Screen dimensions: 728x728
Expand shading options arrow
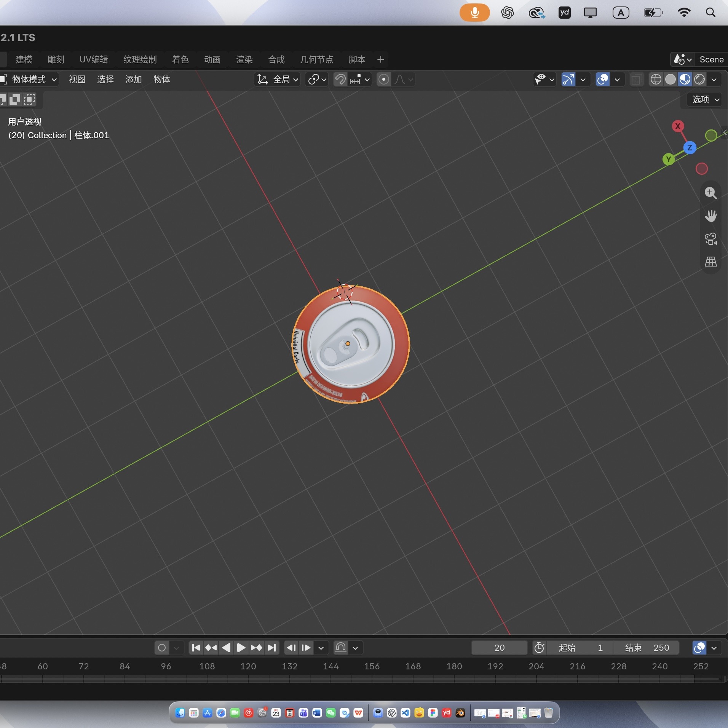click(714, 80)
